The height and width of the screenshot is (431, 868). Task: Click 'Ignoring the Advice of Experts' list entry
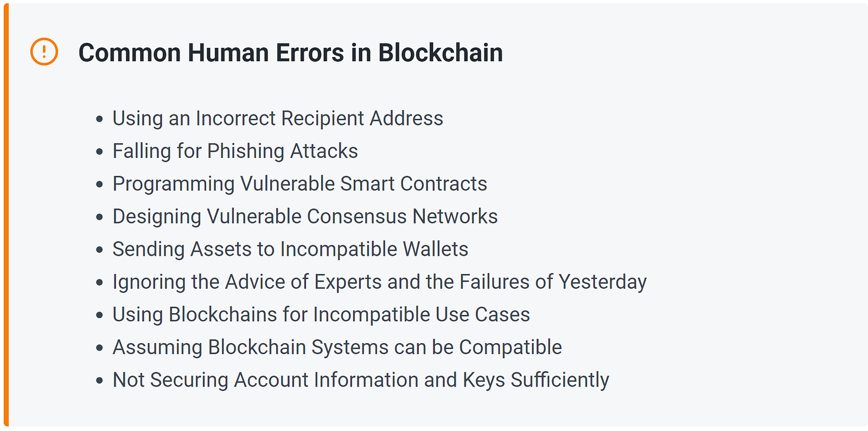pyautogui.click(x=379, y=282)
